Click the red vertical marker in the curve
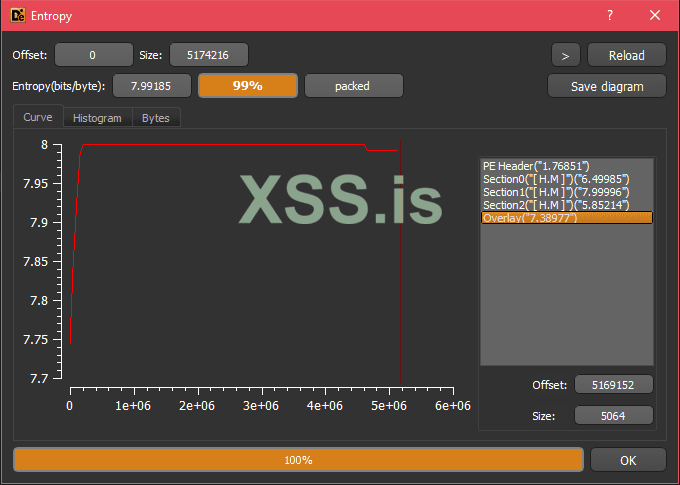This screenshot has width=680, height=485. click(400, 260)
